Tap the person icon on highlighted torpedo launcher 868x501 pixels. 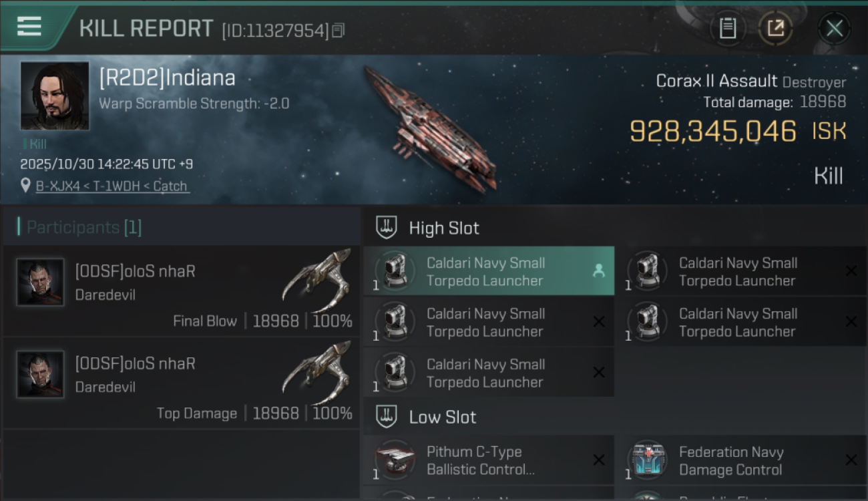click(x=598, y=271)
